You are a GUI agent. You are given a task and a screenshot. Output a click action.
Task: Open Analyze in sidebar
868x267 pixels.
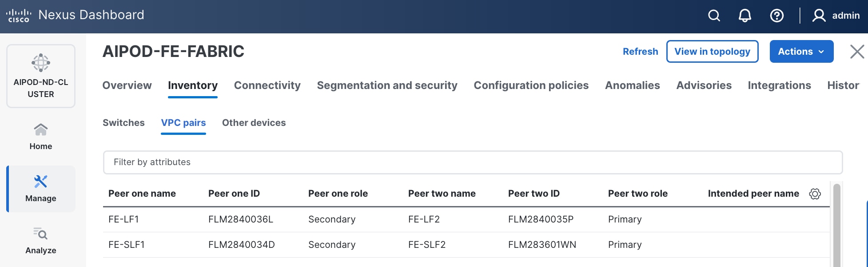click(41, 241)
